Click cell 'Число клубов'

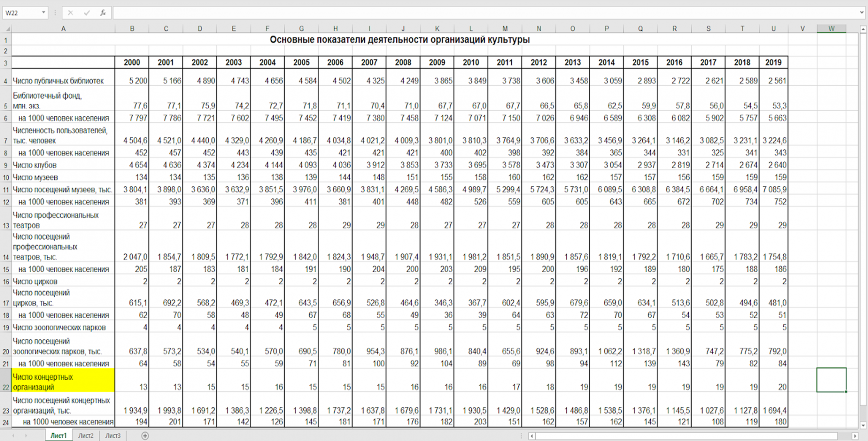(x=63, y=165)
